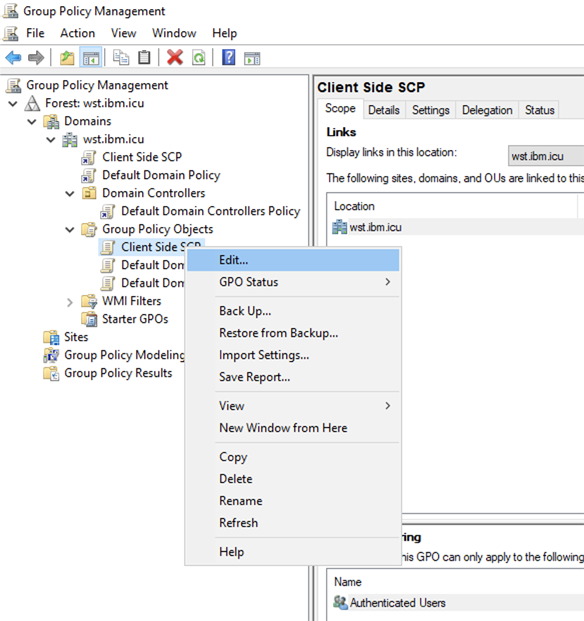
Task: Click the Forest triangle icon
Action: [x=32, y=103]
